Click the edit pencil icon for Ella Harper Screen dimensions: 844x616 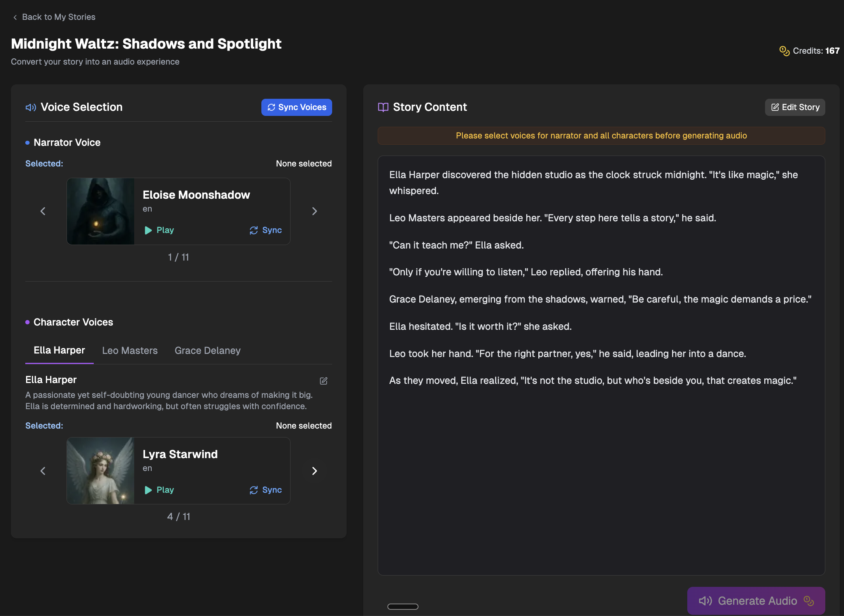(x=323, y=381)
